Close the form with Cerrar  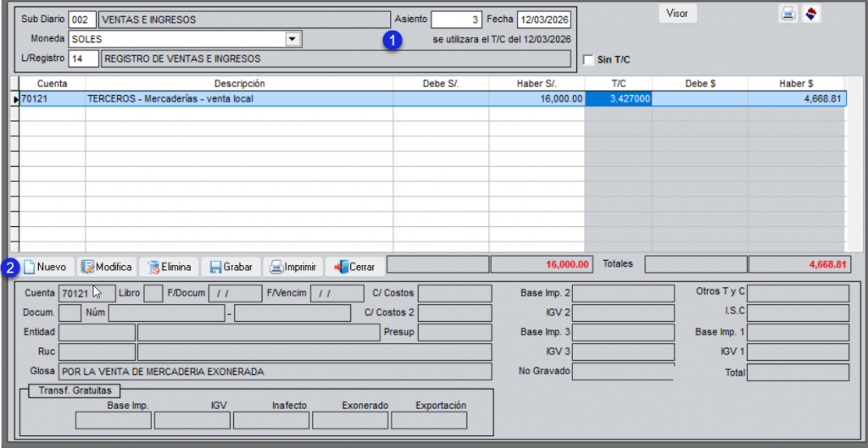(355, 267)
